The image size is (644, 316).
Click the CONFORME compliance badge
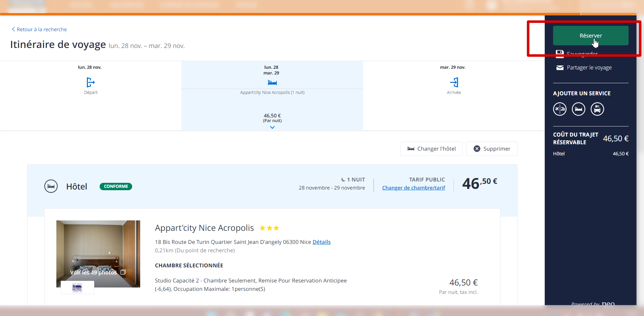point(116,187)
